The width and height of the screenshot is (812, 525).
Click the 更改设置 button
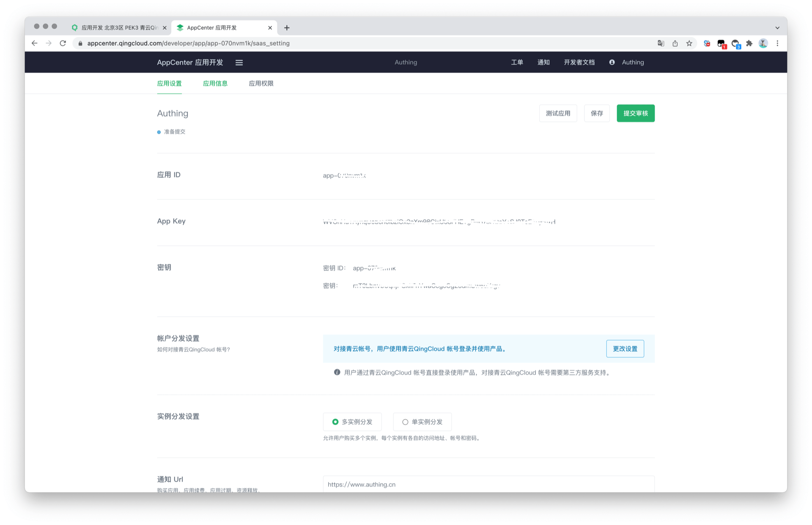point(625,349)
